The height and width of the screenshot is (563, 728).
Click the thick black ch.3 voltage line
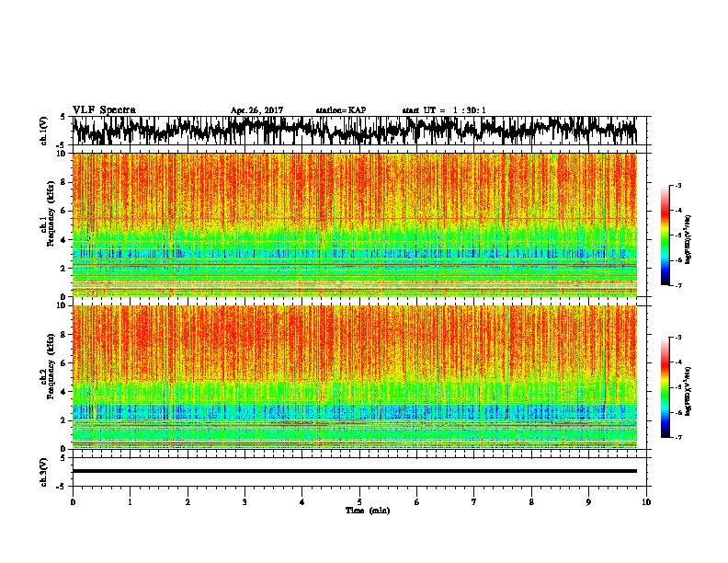[x=354, y=471]
